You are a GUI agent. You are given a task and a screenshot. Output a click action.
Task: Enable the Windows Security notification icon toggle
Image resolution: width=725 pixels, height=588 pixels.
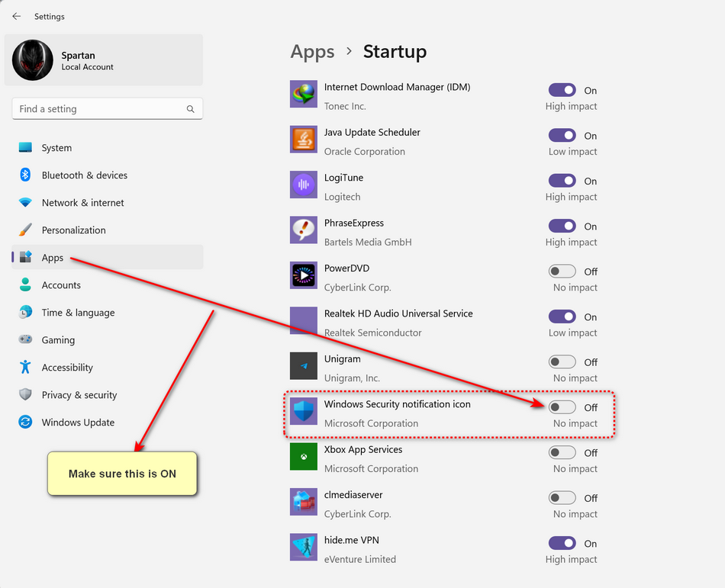(562, 407)
